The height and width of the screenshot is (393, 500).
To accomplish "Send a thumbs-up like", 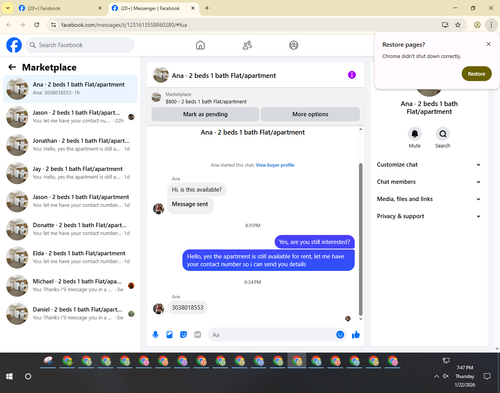I will tap(356, 335).
